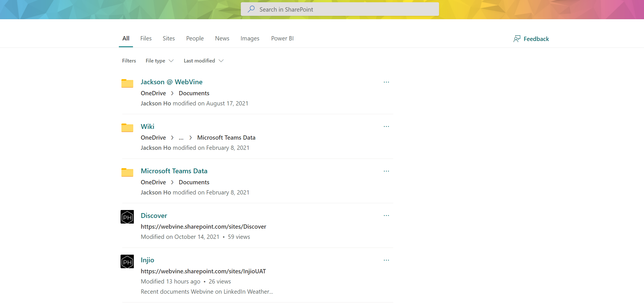Click OneDrive breadcrumb under Jackson @ WebVine
This screenshot has width=644, height=303.
click(x=153, y=93)
